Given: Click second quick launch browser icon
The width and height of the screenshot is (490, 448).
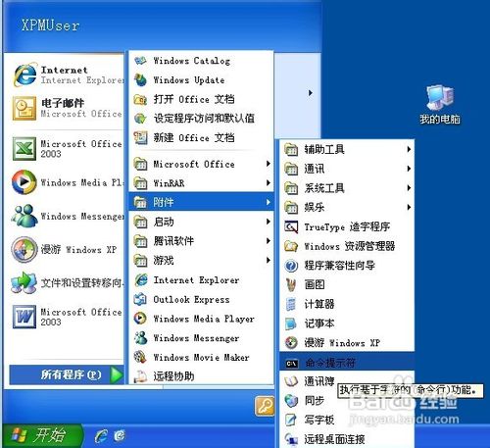Looking at the screenshot, I should (x=120, y=436).
